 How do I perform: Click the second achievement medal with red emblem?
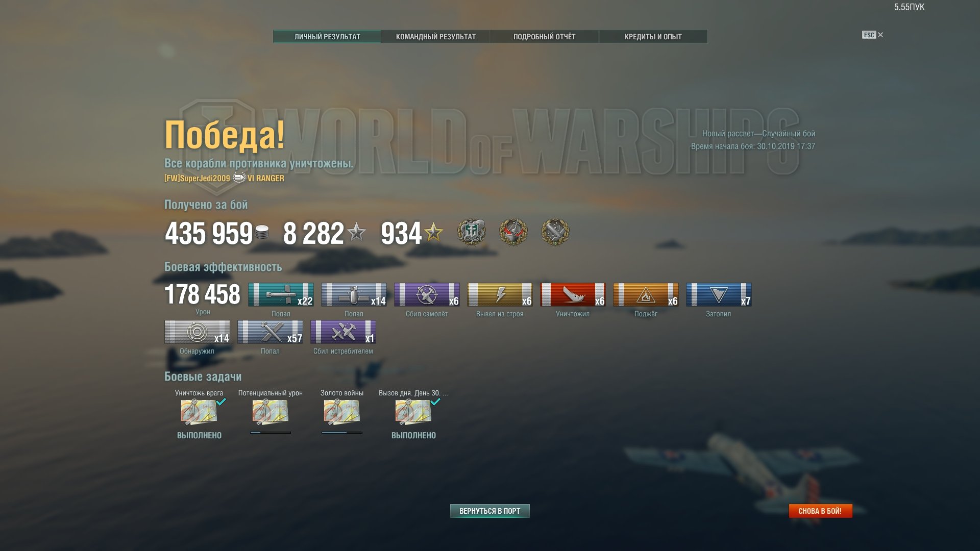[513, 232]
